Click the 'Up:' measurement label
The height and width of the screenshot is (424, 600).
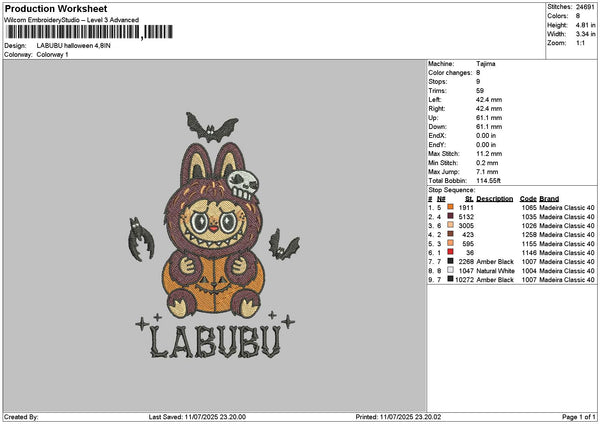433,117
